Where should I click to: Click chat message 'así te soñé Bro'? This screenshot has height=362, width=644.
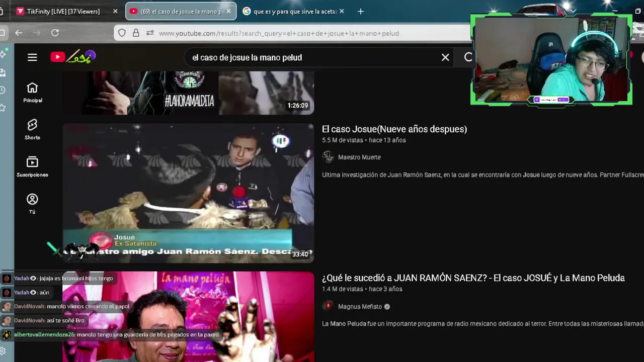[65, 320]
